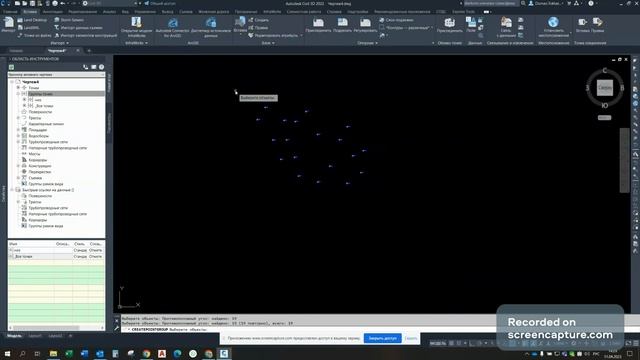Click the Скрыть link in sharing bar
This screenshot has width=640, height=360.
pos(411,338)
